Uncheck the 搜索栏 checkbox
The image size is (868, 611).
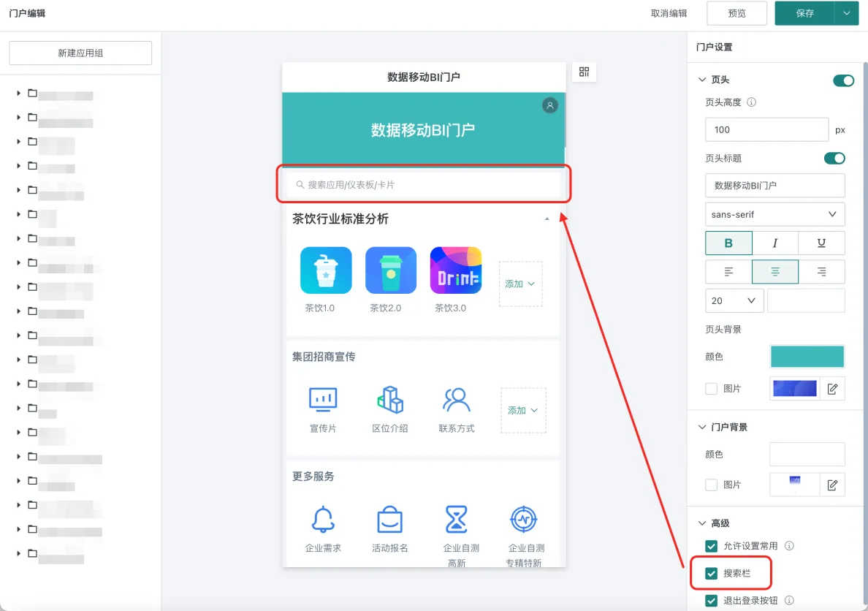click(711, 574)
